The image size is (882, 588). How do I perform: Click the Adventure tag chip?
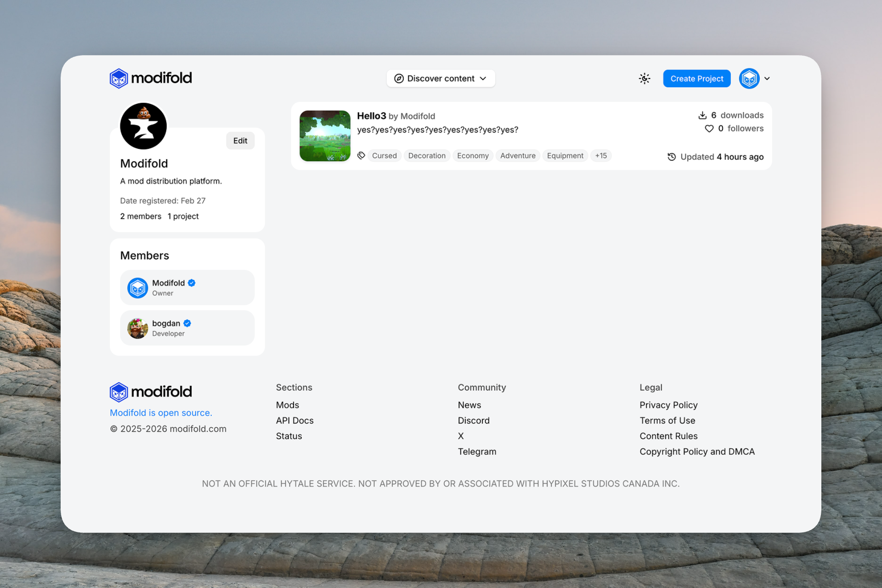(x=517, y=155)
